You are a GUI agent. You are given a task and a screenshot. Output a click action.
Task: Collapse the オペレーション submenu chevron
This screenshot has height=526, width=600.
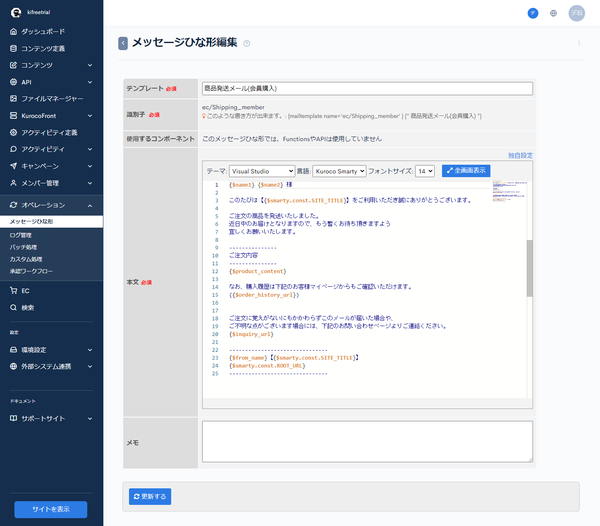[x=90, y=205]
